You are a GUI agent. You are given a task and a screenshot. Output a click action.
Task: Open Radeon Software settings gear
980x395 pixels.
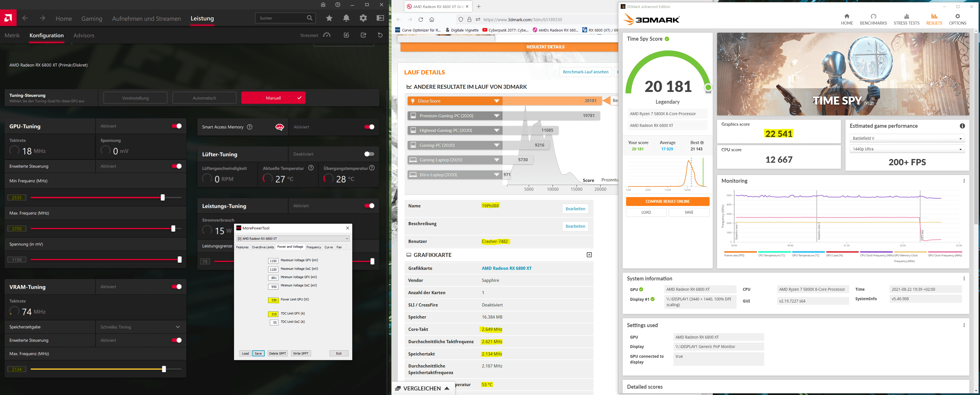click(363, 18)
